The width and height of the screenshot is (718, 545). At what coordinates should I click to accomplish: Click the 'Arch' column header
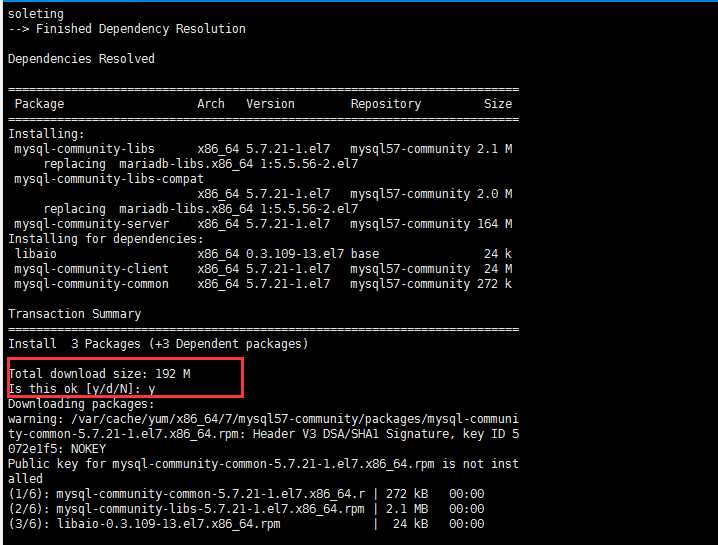[x=211, y=104]
